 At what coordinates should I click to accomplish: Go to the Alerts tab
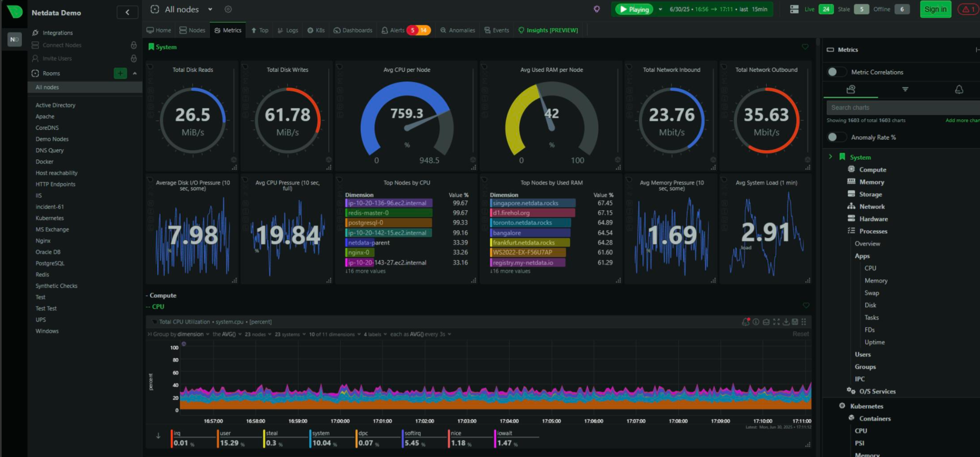(x=405, y=30)
